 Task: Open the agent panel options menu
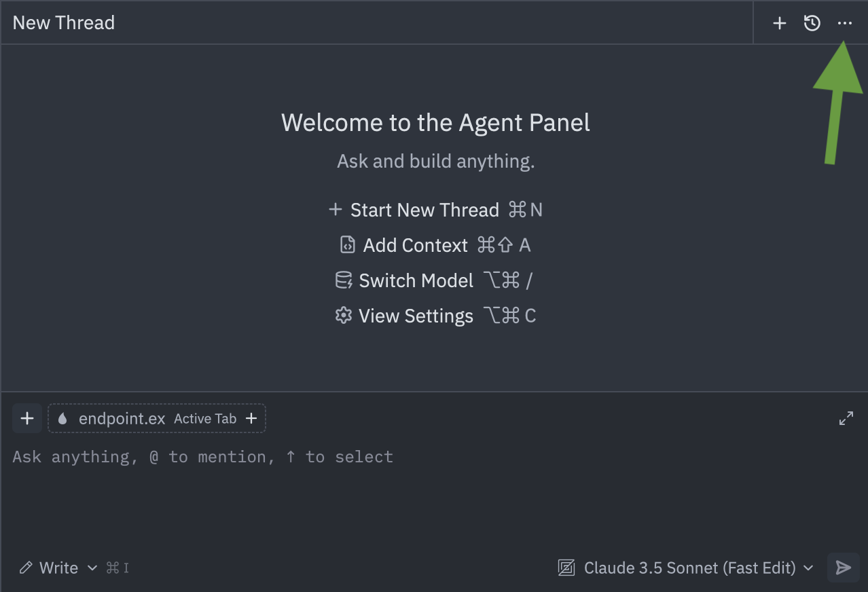coord(844,22)
